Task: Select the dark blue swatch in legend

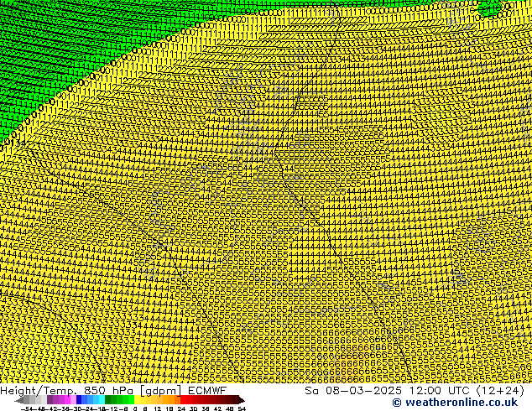Action: click(80, 400)
